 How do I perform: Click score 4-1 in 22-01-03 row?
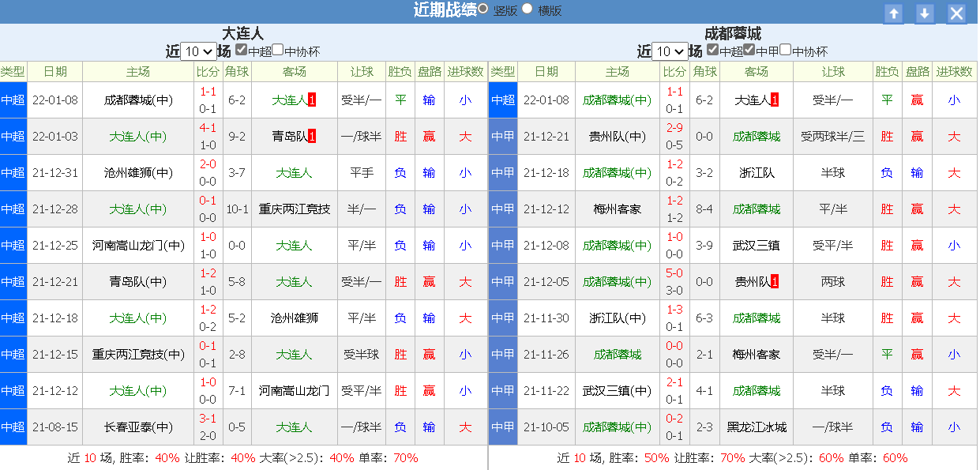pos(208,128)
